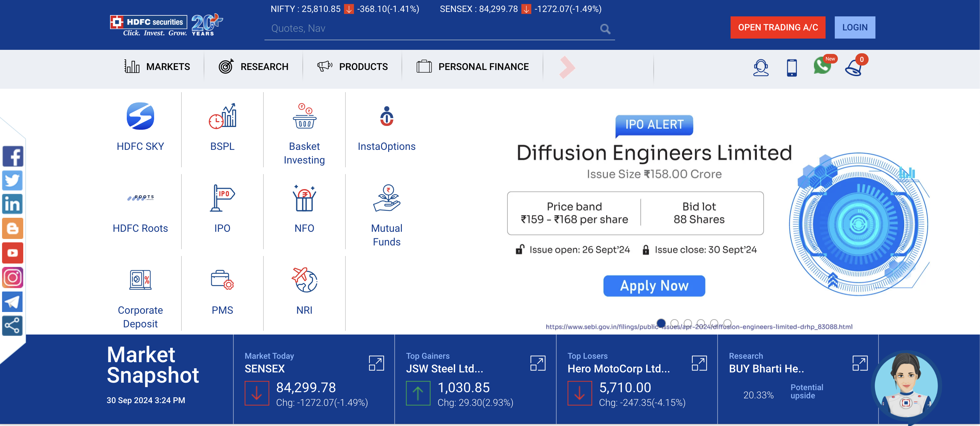Expand the Top Gainers card

coord(537,363)
